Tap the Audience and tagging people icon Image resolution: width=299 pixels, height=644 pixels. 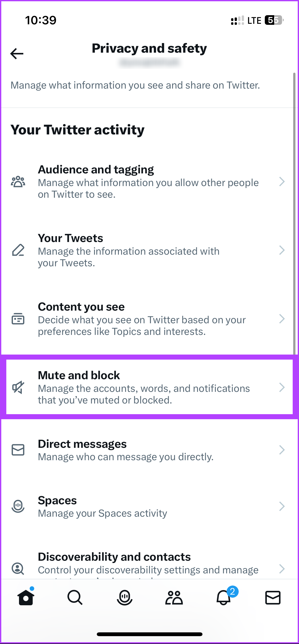18,182
